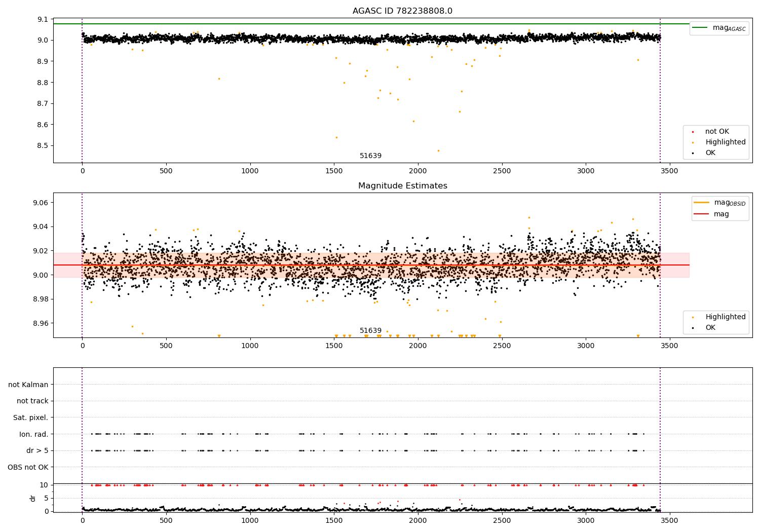Click the 'Magnitude Estimates' plot title
760x532 pixels.
pos(402,186)
